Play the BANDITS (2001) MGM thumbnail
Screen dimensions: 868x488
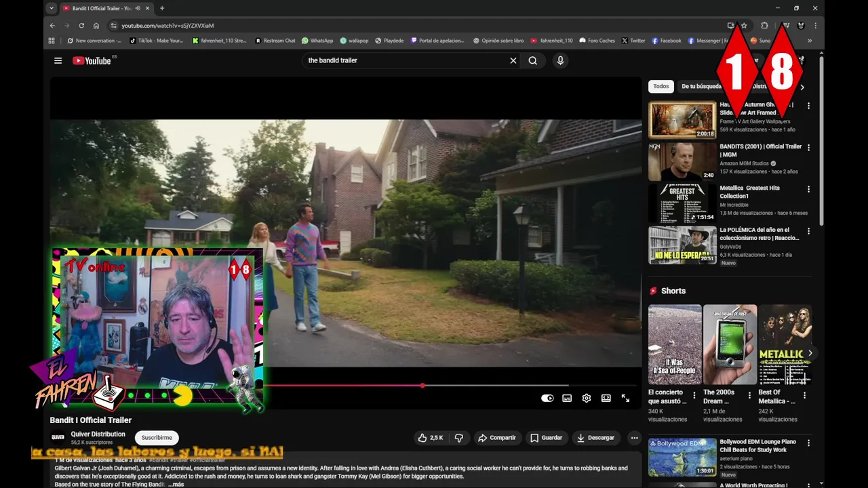pyautogui.click(x=682, y=162)
